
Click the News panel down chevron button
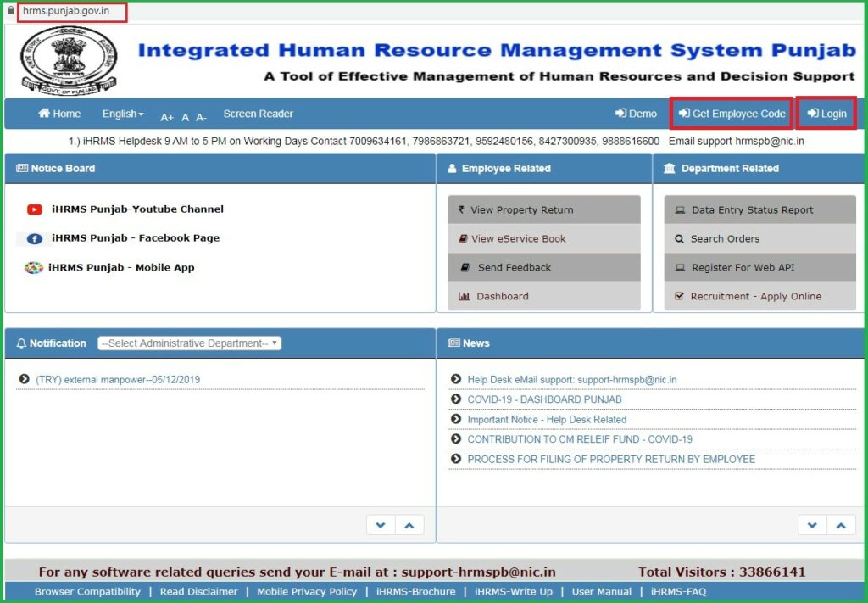click(812, 525)
